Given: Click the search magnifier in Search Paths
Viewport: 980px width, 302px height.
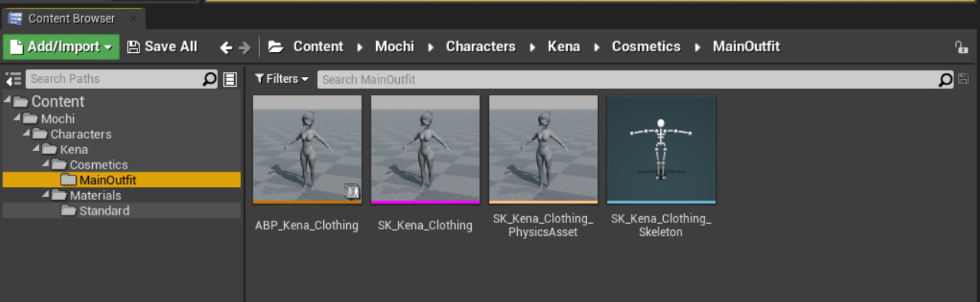Looking at the screenshot, I should (x=210, y=79).
